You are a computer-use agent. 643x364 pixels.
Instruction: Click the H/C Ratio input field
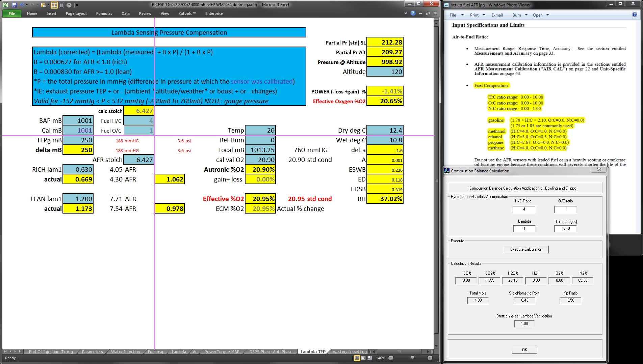click(x=524, y=209)
